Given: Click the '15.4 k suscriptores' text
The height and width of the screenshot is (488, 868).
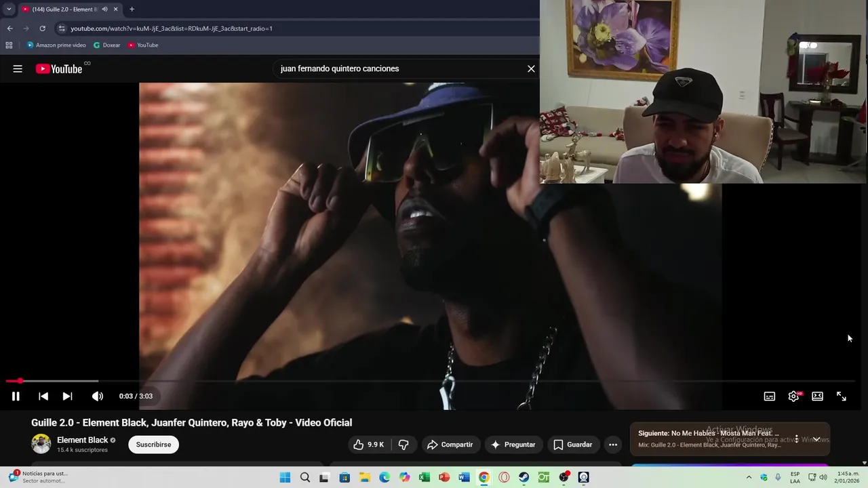Looking at the screenshot, I should (x=82, y=450).
